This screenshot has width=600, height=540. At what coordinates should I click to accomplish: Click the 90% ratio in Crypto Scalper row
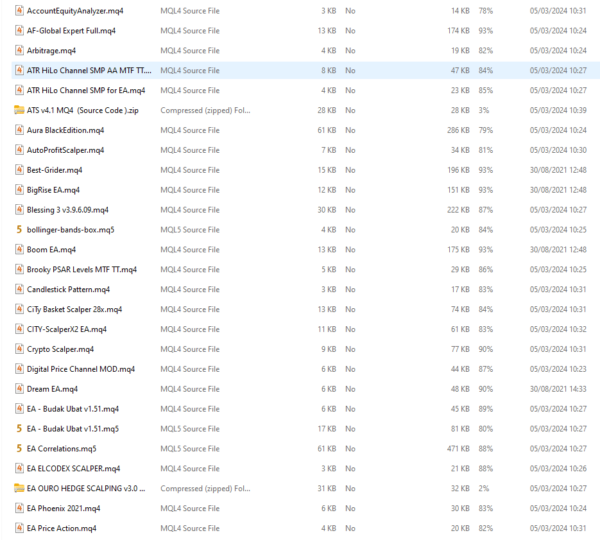[x=486, y=349]
